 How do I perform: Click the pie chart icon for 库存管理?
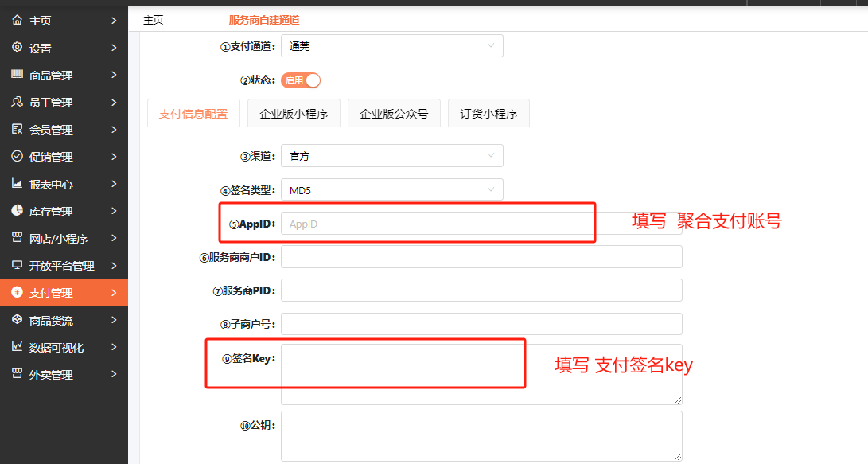pyautogui.click(x=17, y=211)
